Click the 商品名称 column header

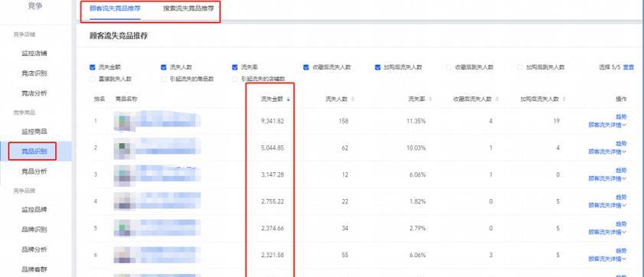pyautogui.click(x=126, y=99)
